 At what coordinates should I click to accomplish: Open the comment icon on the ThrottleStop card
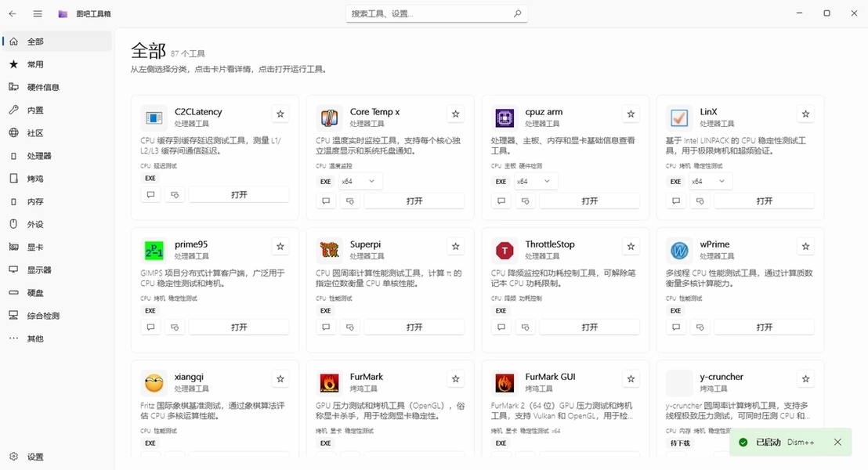point(501,327)
